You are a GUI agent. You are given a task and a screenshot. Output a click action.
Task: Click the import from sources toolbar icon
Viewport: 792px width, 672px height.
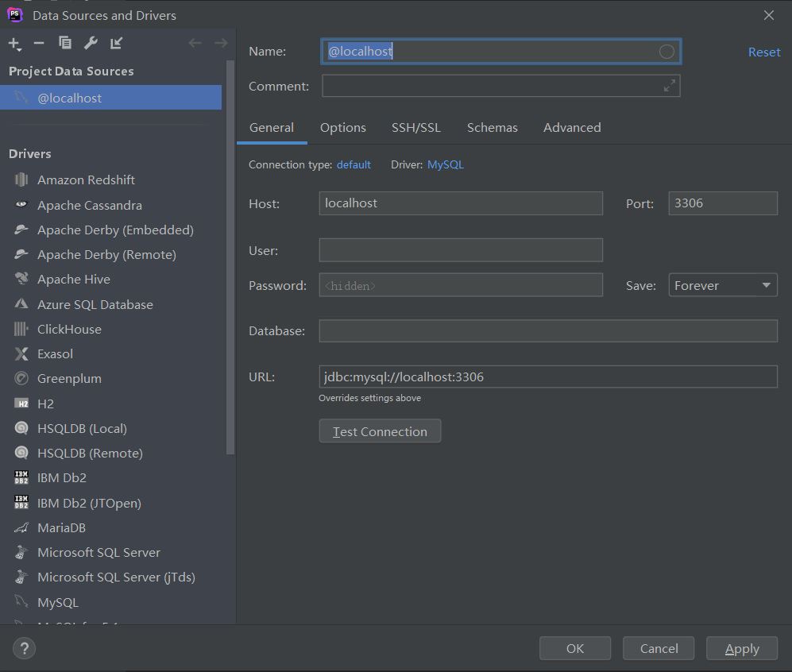(x=115, y=43)
